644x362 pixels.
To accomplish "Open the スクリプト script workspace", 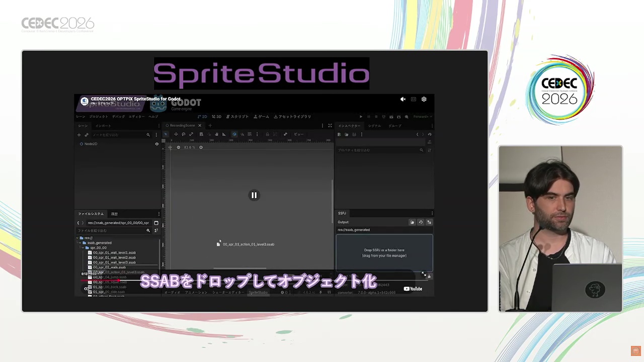I will coord(237,117).
